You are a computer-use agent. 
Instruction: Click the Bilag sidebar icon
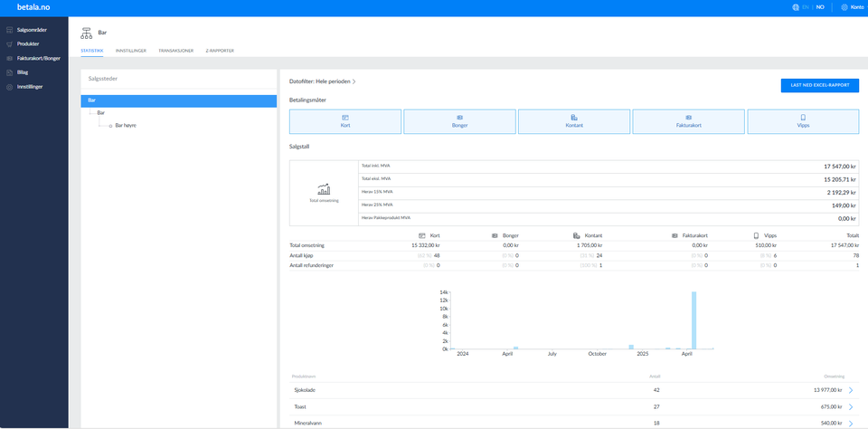click(x=9, y=72)
